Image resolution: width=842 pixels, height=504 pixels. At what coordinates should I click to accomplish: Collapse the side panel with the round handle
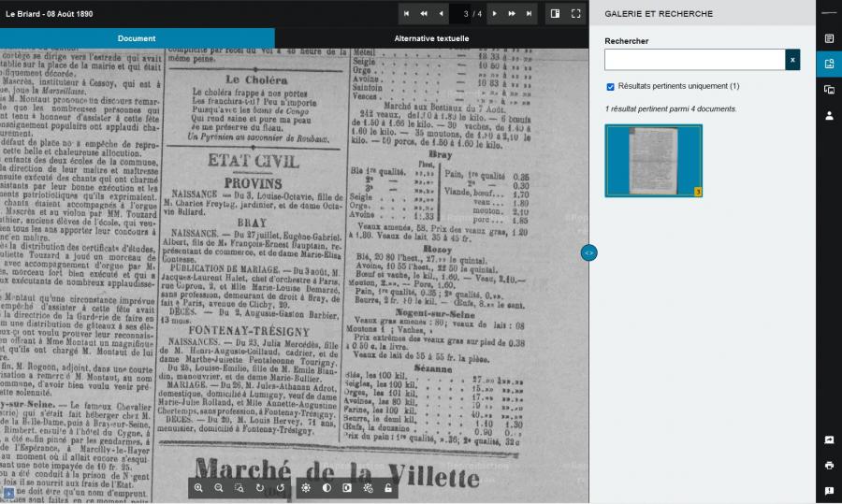(589, 252)
